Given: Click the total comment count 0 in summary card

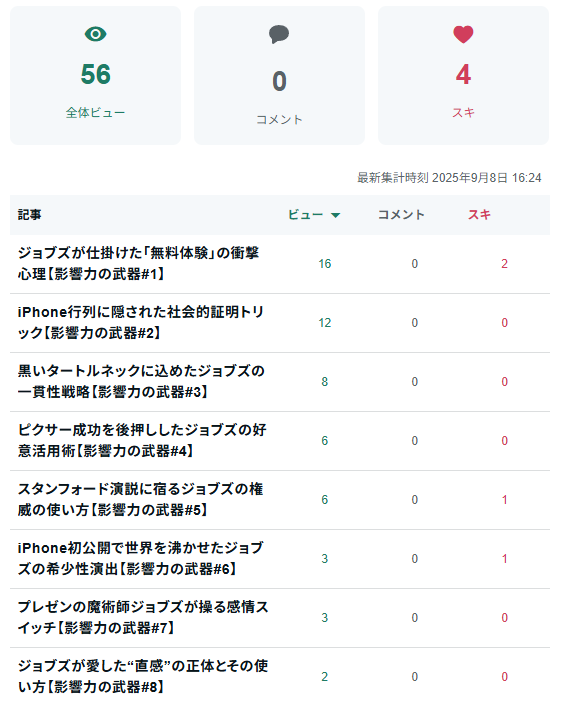Looking at the screenshot, I should coord(279,81).
